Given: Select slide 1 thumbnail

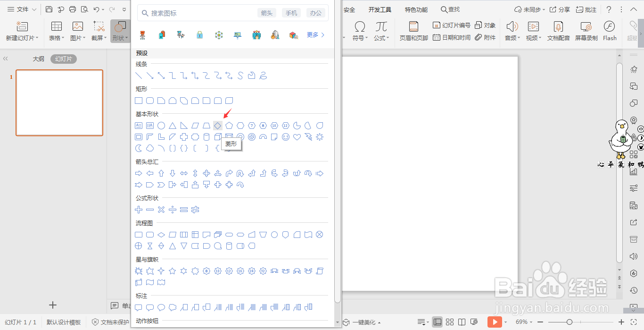Looking at the screenshot, I should pyautogui.click(x=59, y=103).
